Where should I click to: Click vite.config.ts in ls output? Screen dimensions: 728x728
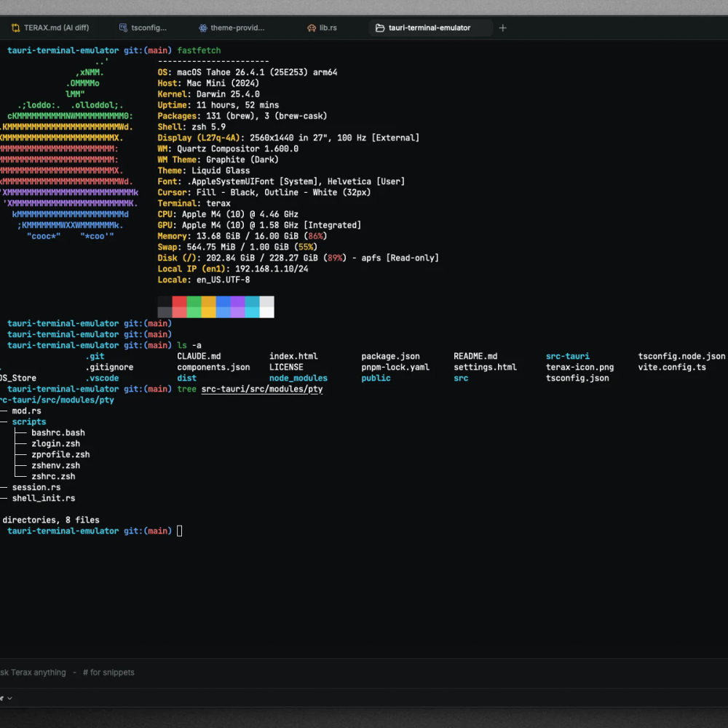672,367
